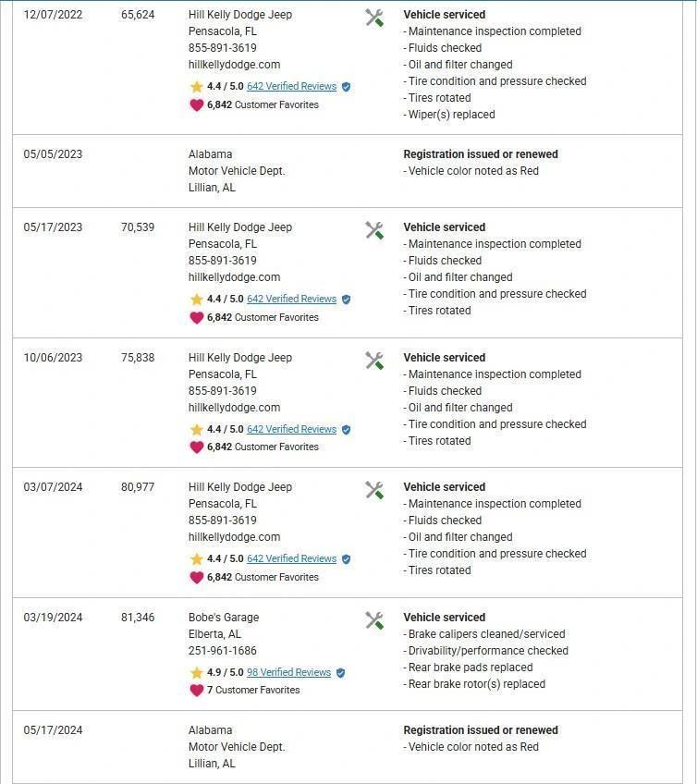Click the heart icon in the 10/06/2023 entry
Viewport: 697px width, 784px height.
[x=197, y=447]
